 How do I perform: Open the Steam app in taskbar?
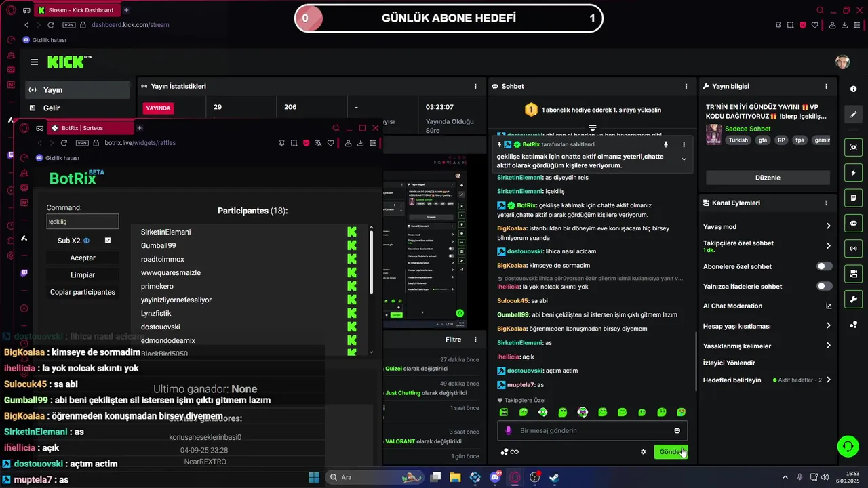point(554,477)
